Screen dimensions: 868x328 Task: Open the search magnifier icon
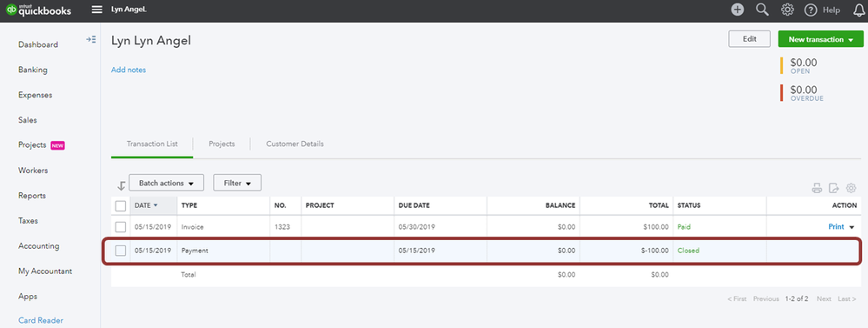[x=762, y=10]
